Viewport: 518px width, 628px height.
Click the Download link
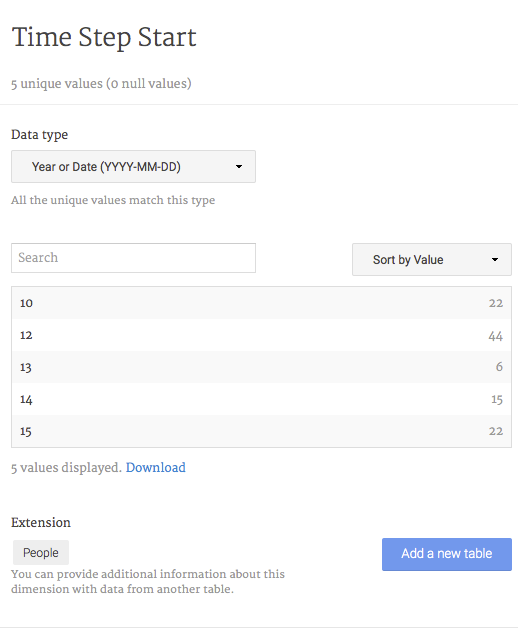(155, 467)
